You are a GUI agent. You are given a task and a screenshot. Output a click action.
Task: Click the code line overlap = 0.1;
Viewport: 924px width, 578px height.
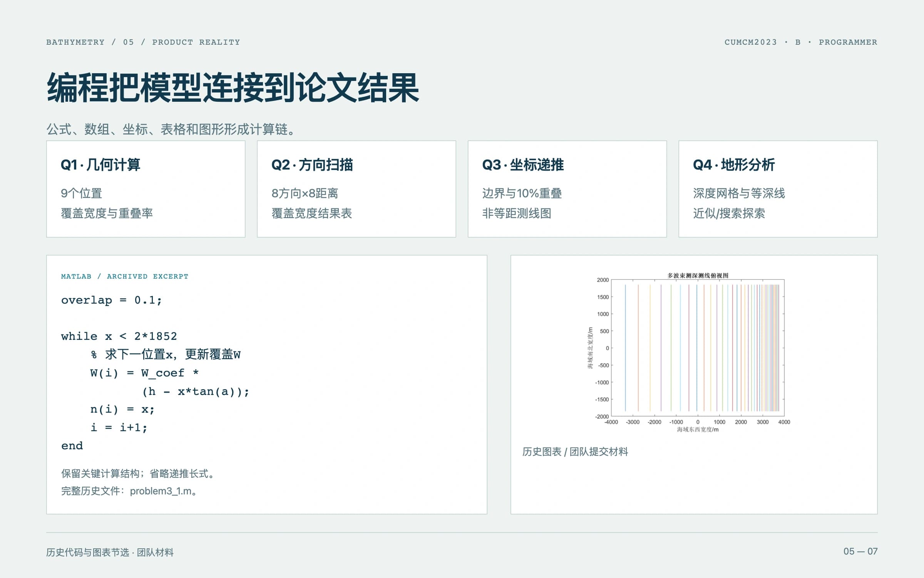point(112,300)
